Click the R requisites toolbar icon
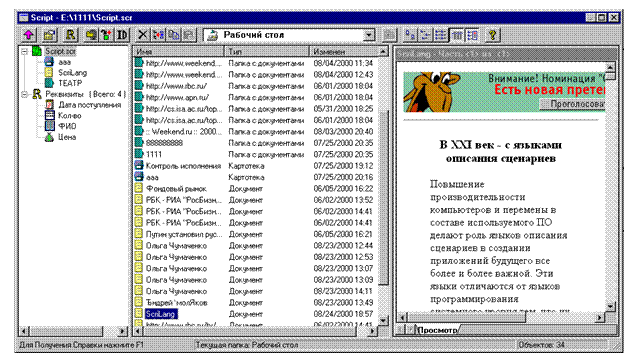The height and width of the screenshot is (362, 639). (71, 35)
